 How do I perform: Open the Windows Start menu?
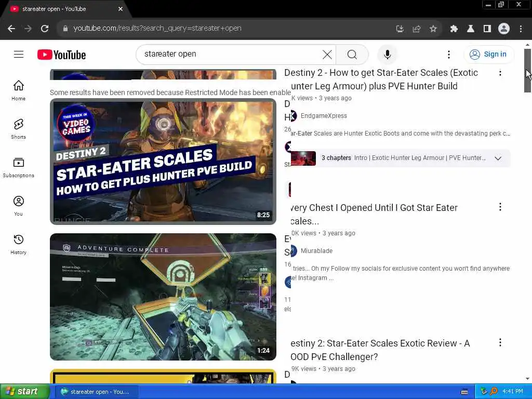coord(24,392)
